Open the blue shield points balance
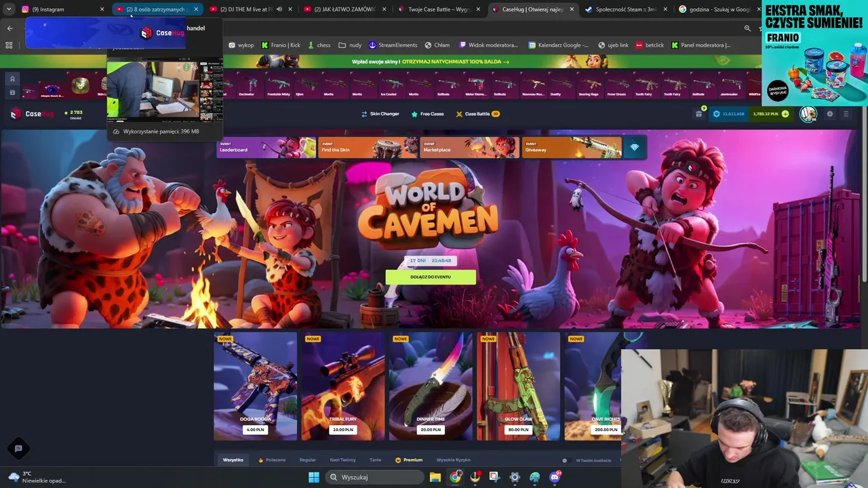 coord(729,114)
